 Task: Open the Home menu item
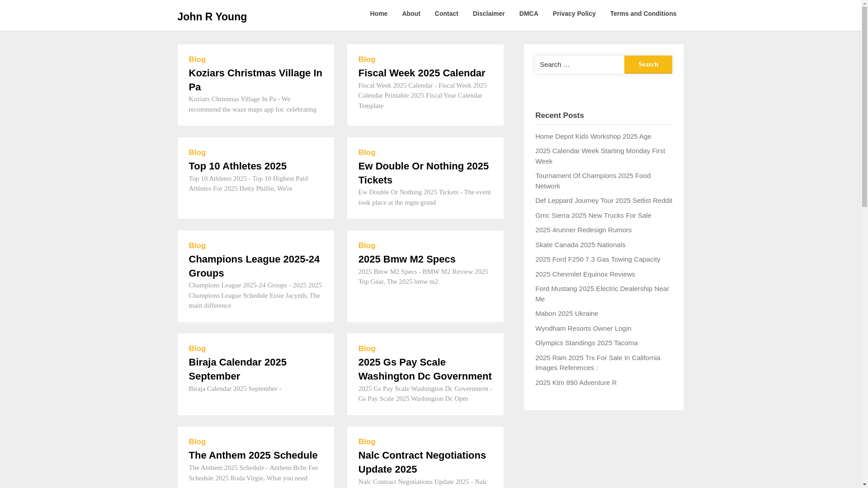coord(378,14)
